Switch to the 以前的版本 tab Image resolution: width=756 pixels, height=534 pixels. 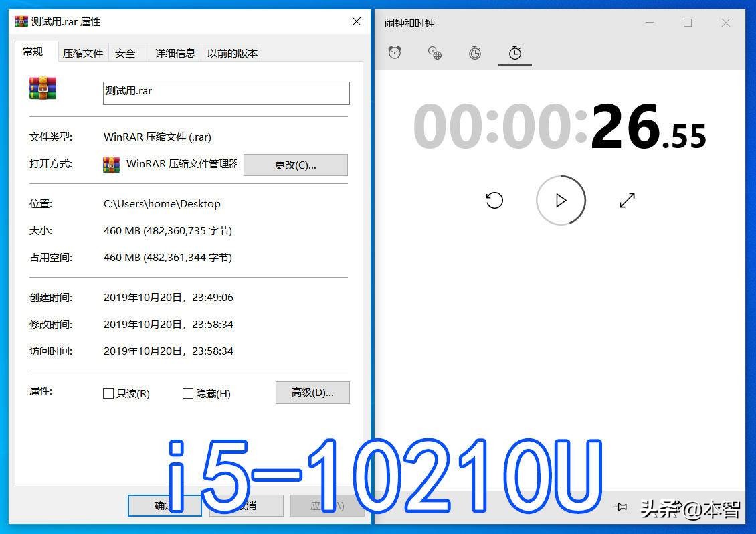231,52
